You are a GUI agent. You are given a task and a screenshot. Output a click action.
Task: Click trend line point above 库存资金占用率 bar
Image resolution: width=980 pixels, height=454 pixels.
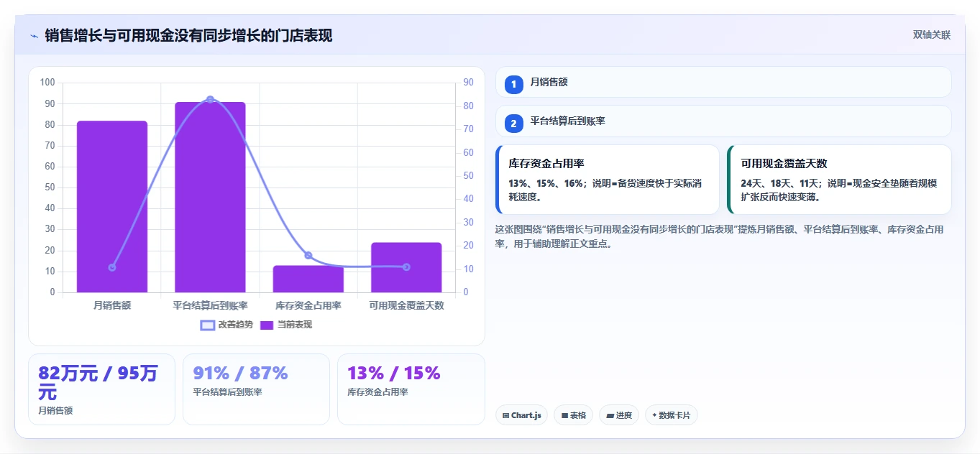pos(308,255)
